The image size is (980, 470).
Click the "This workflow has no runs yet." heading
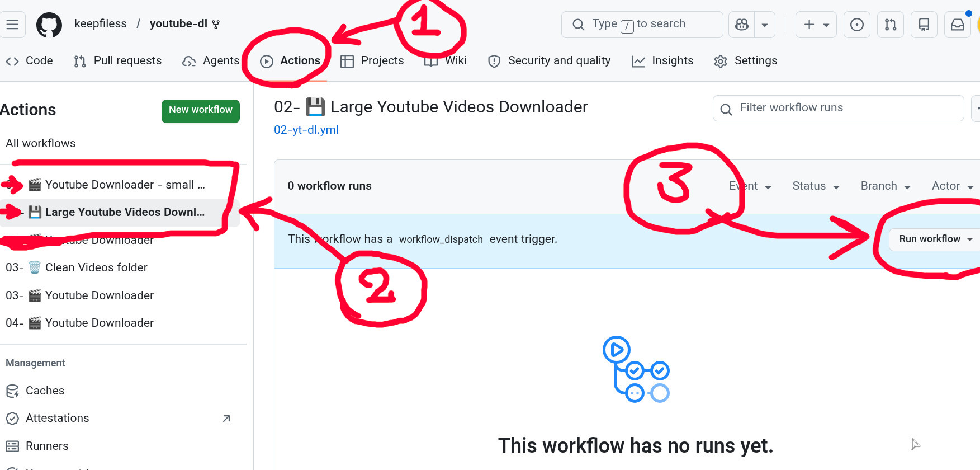click(636, 446)
